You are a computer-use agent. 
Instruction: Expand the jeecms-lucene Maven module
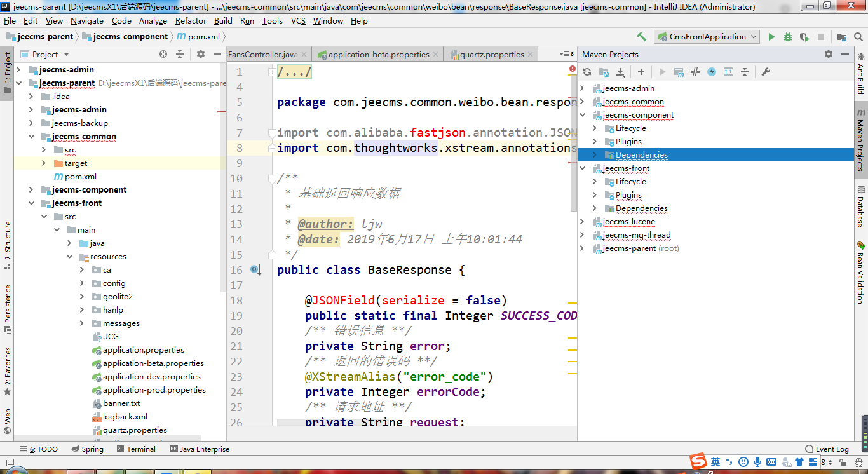click(583, 222)
